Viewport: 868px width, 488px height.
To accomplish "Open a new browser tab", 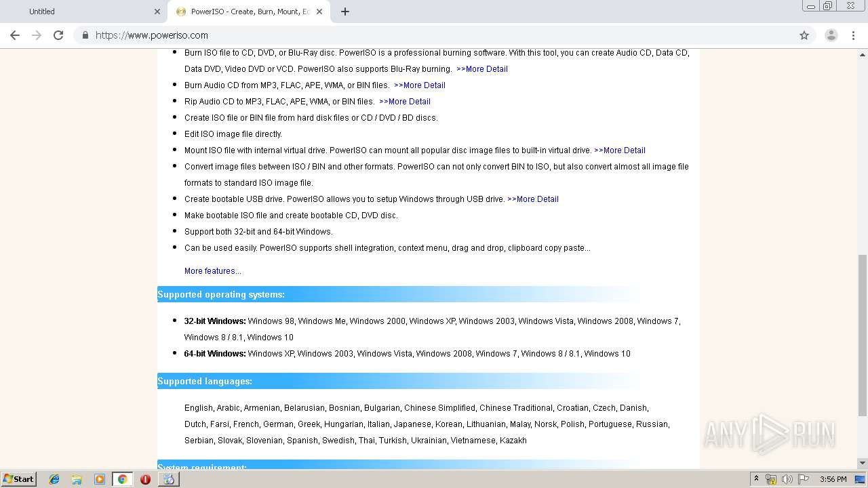I will tap(345, 12).
